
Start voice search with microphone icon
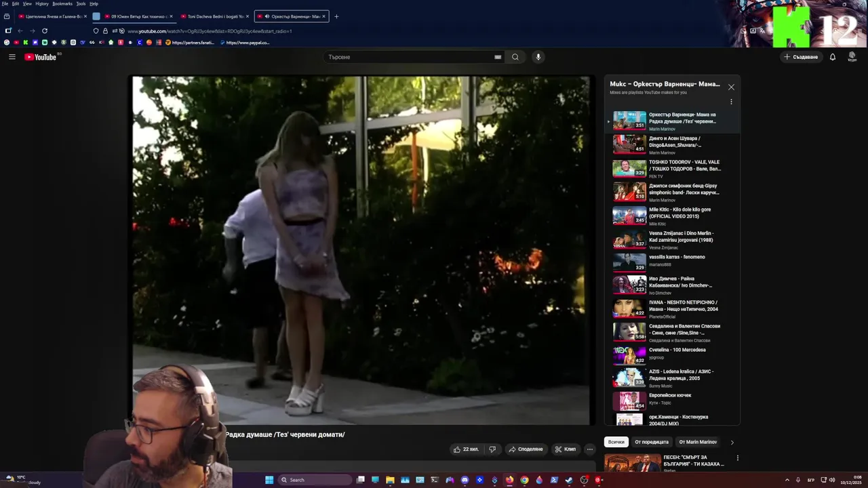538,57
